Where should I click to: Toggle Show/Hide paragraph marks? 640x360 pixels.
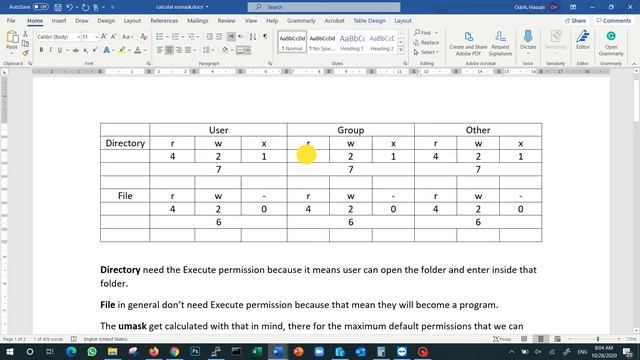coord(265,37)
